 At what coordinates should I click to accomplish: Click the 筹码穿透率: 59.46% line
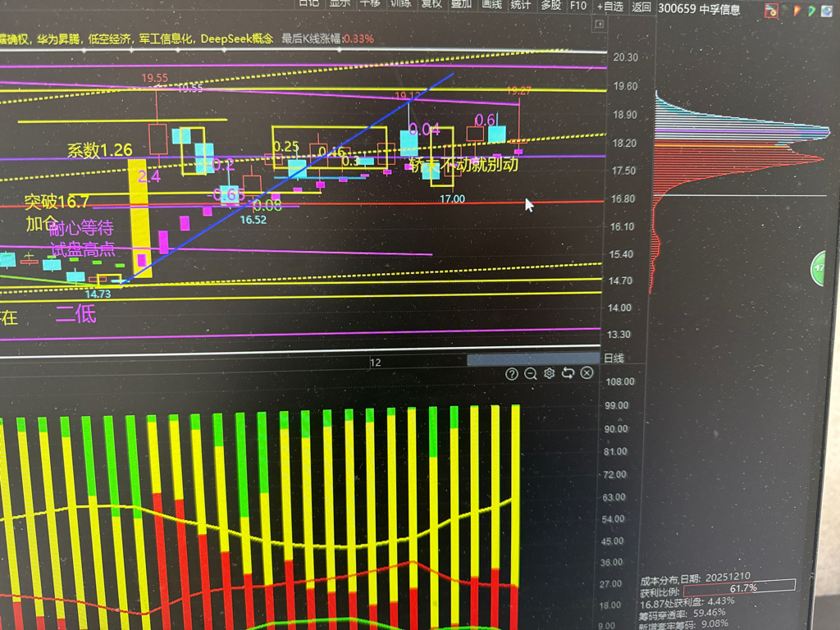[x=682, y=614]
